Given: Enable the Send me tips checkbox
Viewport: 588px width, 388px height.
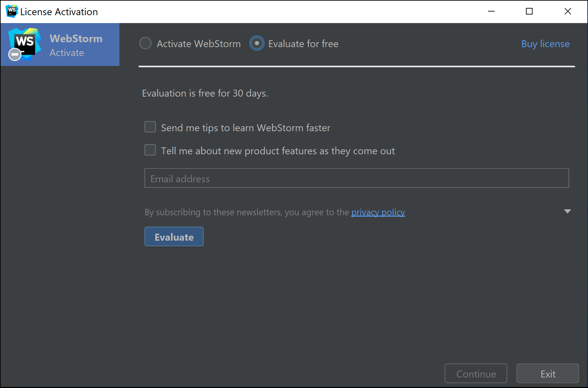Looking at the screenshot, I should pos(150,127).
